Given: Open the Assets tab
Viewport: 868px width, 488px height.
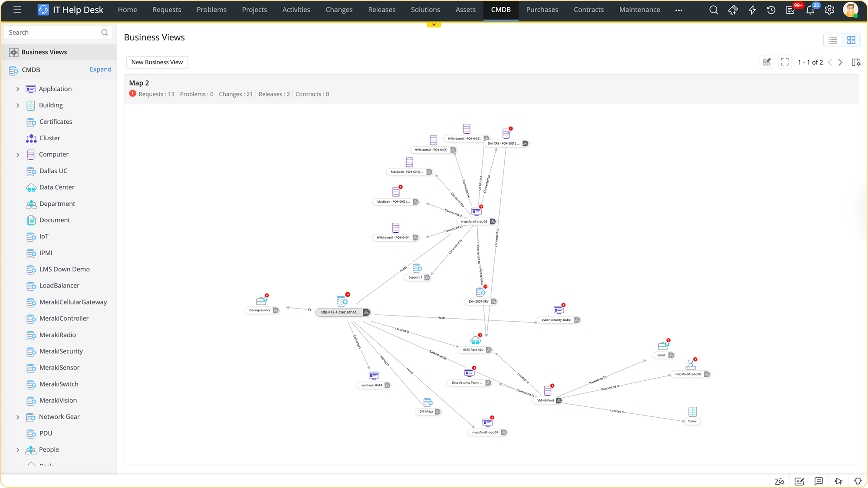Looking at the screenshot, I should (x=465, y=10).
